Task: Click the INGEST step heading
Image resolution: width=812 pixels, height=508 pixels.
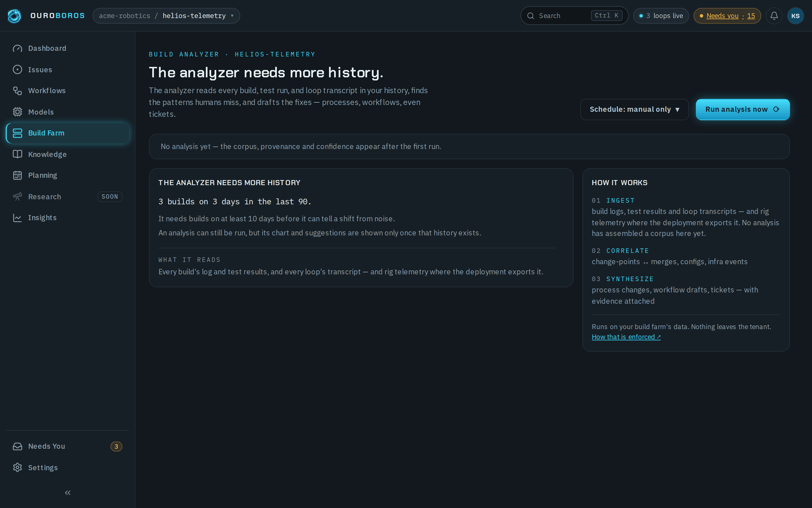Action: [x=620, y=200]
